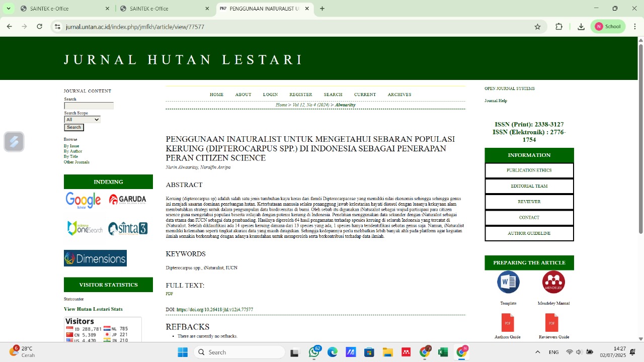Open the Garuda indexing logo

pyautogui.click(x=127, y=200)
